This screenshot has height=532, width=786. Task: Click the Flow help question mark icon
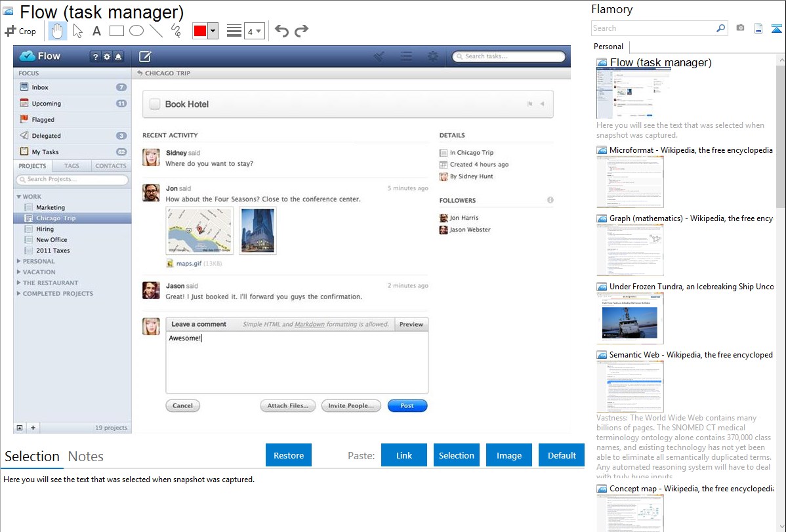tap(96, 56)
